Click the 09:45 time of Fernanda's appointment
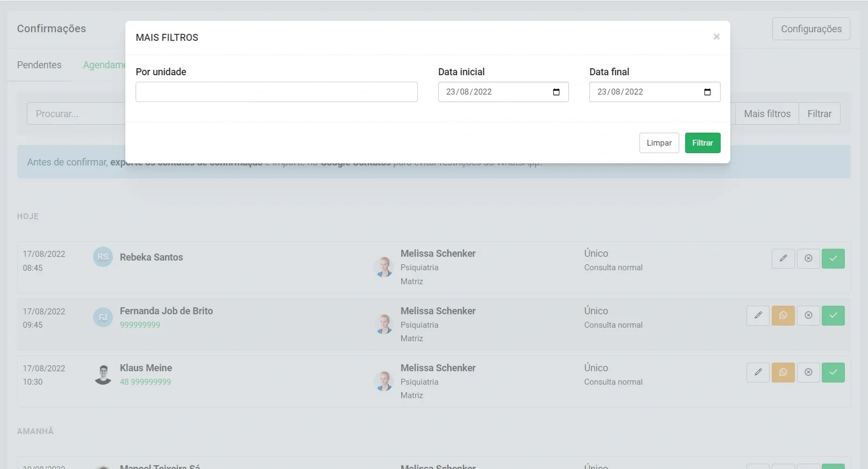Screen dimensions: 868x469 [x=33, y=325]
